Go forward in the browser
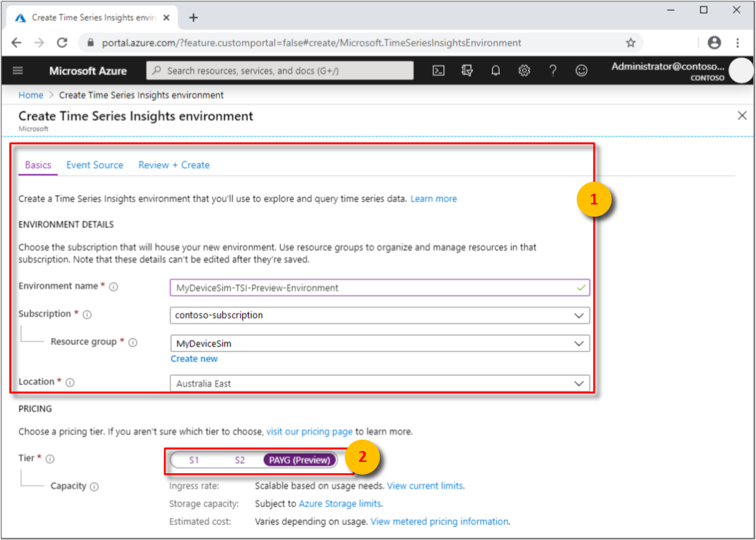This screenshot has height=540, width=756. [39, 42]
